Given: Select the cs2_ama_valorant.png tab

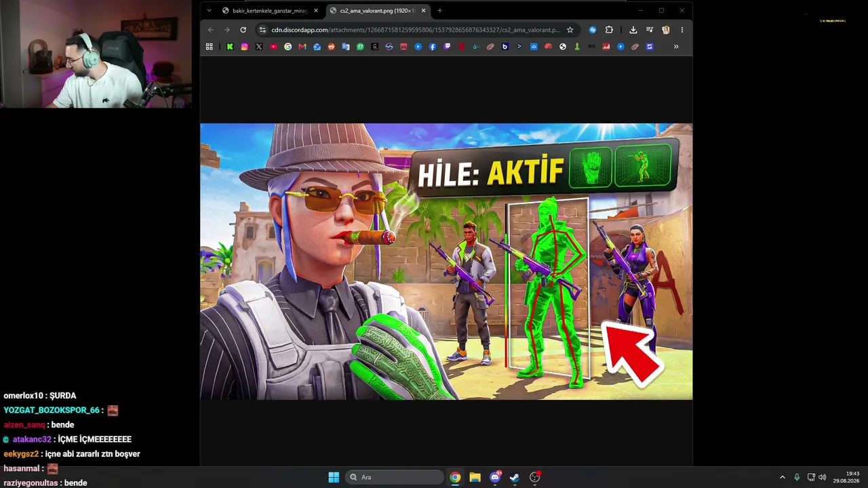Looking at the screenshot, I should 378,11.
